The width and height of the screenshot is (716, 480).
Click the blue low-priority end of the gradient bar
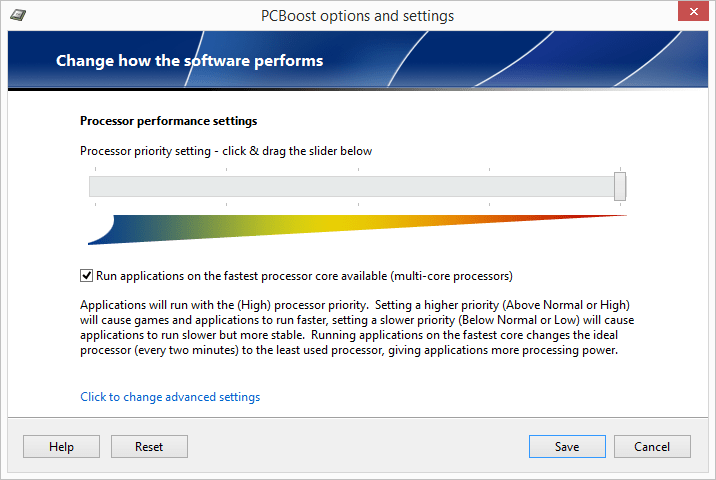pos(105,231)
